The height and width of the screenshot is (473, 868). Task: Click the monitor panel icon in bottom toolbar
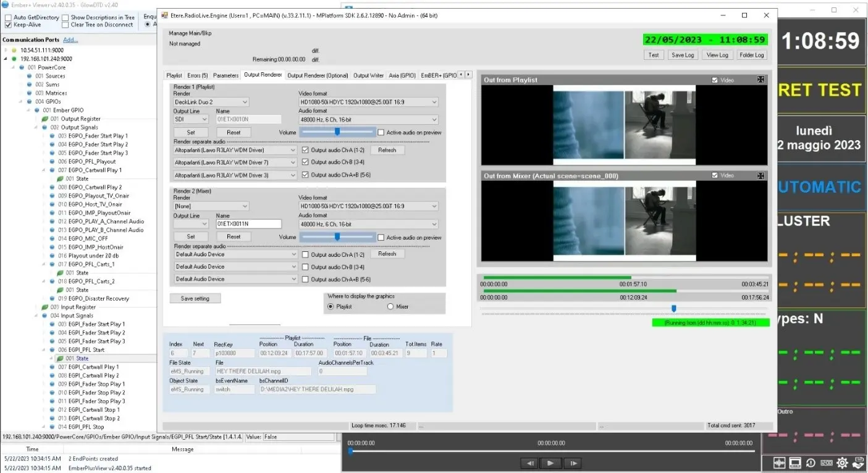coord(795,463)
